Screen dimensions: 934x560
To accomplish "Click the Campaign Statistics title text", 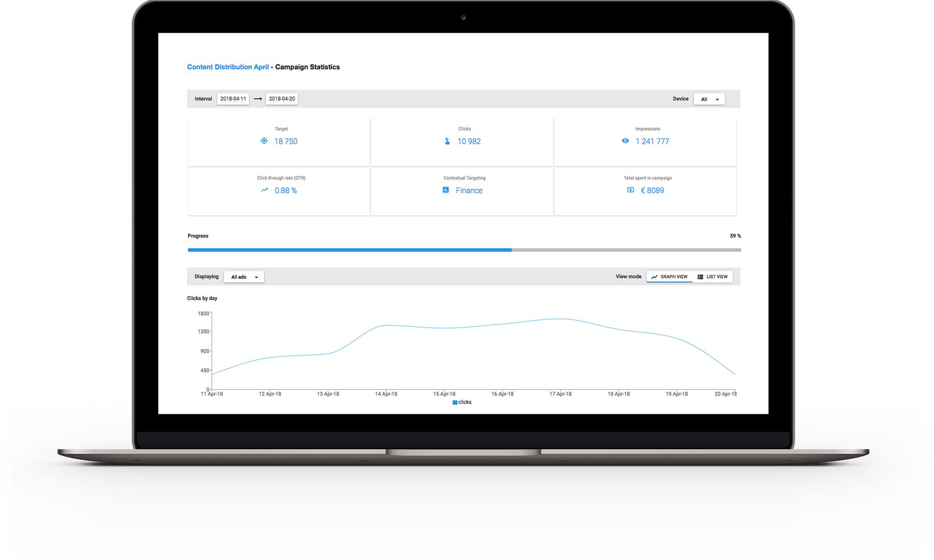I will 307,67.
